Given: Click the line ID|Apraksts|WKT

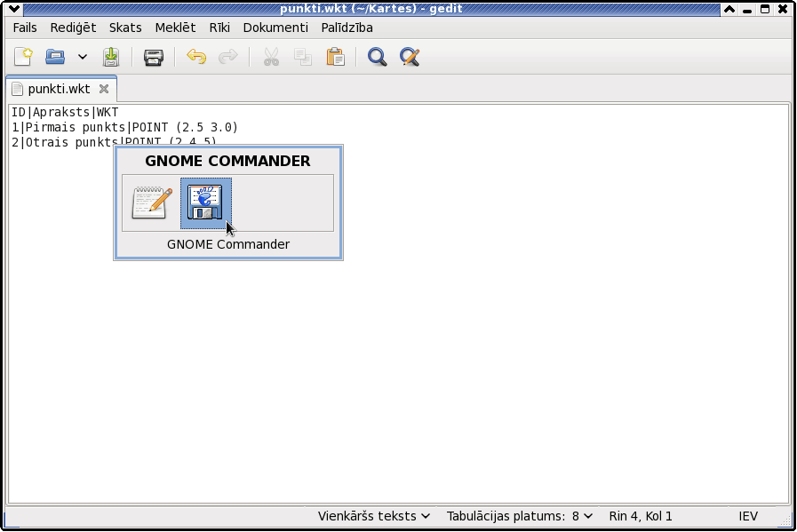Looking at the screenshot, I should pyautogui.click(x=65, y=112).
